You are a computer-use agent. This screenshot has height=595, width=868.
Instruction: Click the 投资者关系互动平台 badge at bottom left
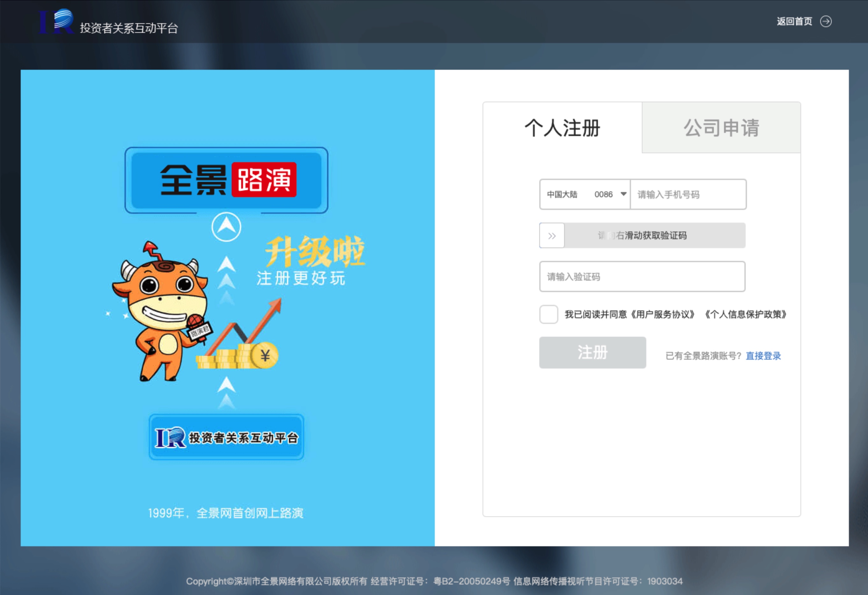226,437
